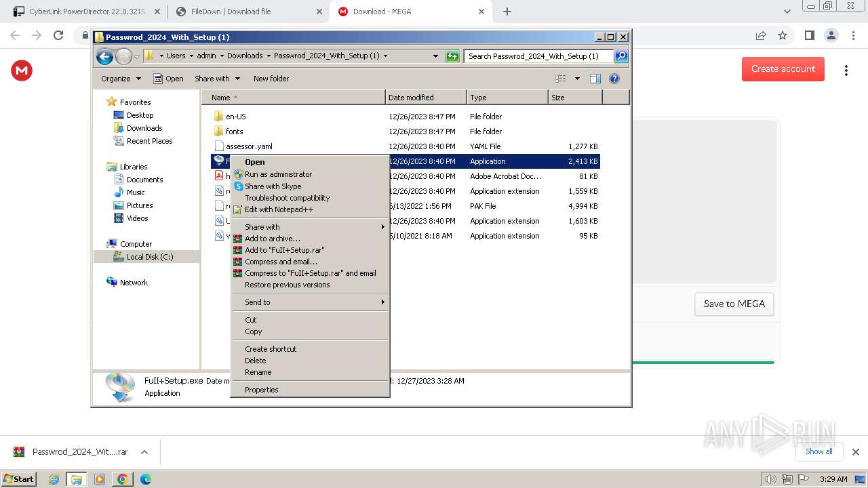Select Compress and email...
The image size is (868, 488).
point(310,262)
